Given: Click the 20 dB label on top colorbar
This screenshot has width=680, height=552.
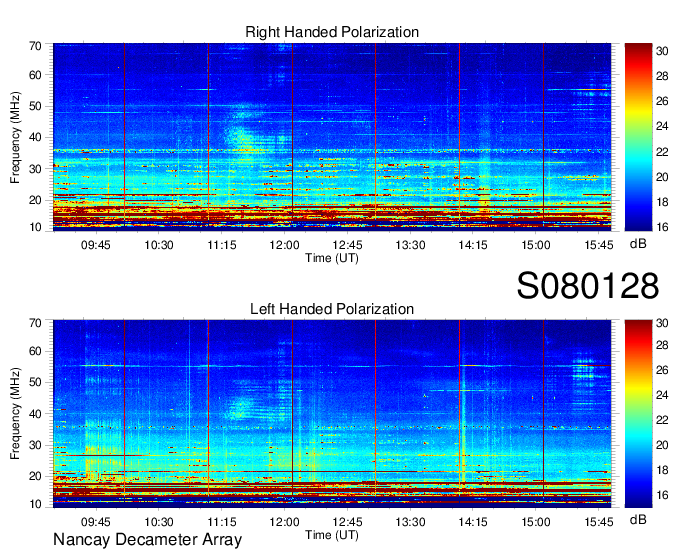Looking at the screenshot, I should [x=662, y=177].
